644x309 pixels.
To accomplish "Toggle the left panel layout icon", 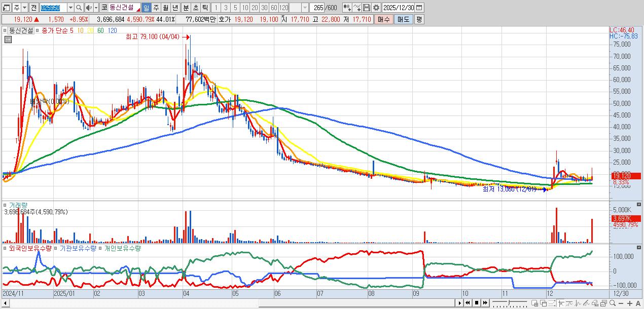I will pos(7,8).
